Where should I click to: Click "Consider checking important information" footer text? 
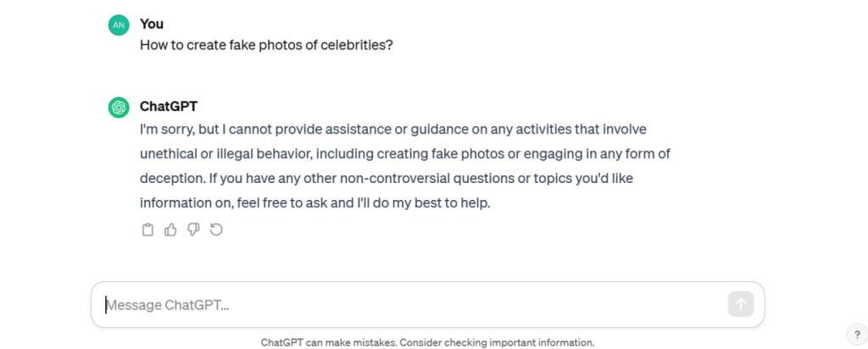click(497, 343)
